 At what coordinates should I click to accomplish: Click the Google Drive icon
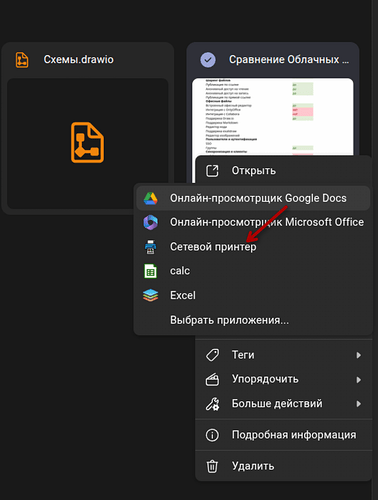click(x=151, y=198)
